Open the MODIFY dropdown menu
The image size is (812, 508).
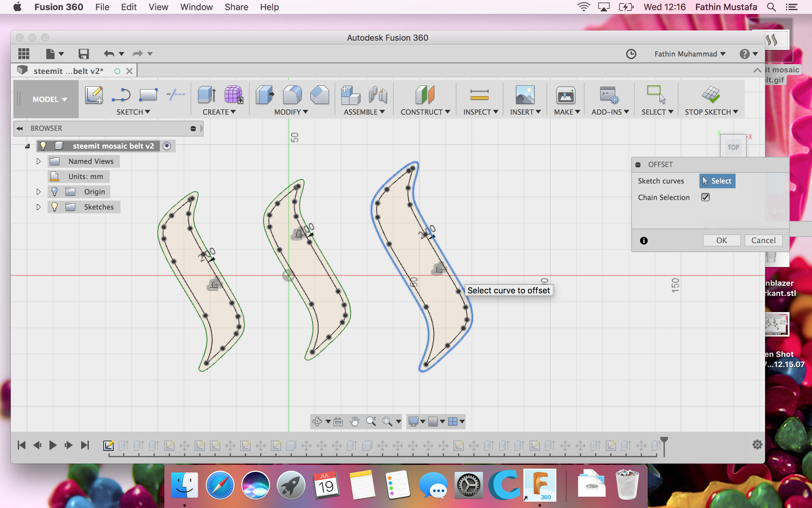click(x=291, y=112)
